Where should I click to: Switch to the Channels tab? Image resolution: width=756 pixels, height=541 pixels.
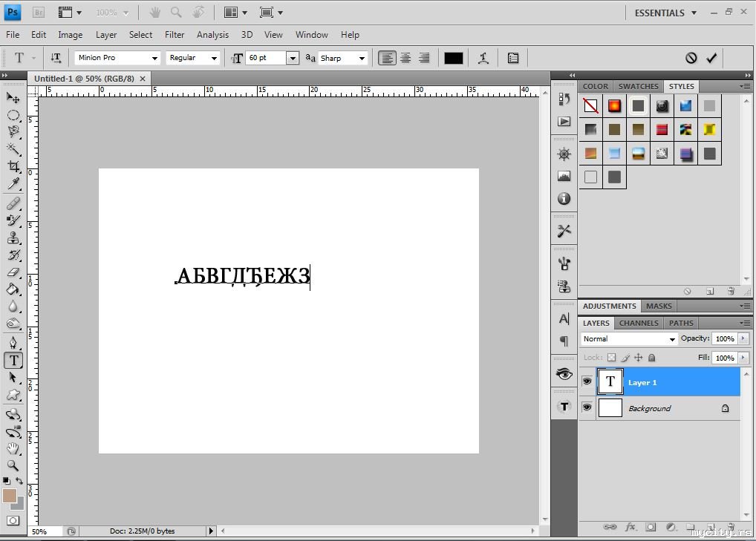(639, 323)
